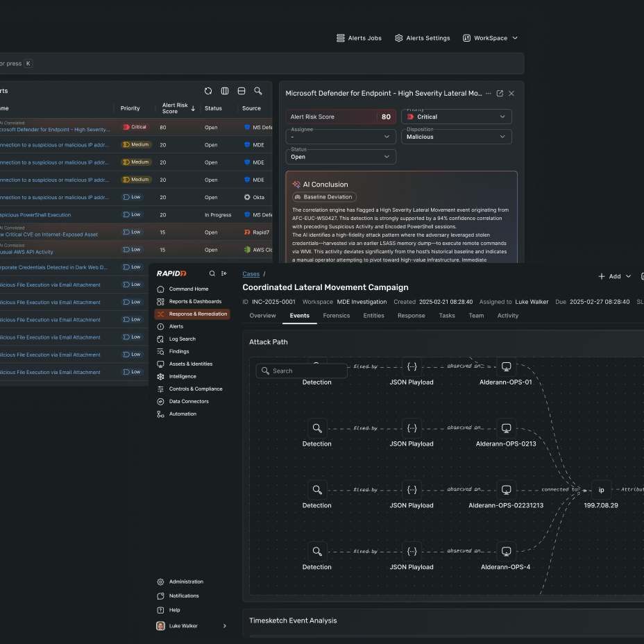Viewport: 644px width, 644px height.
Task: Click the Rapid7 logo
Action: 171,273
